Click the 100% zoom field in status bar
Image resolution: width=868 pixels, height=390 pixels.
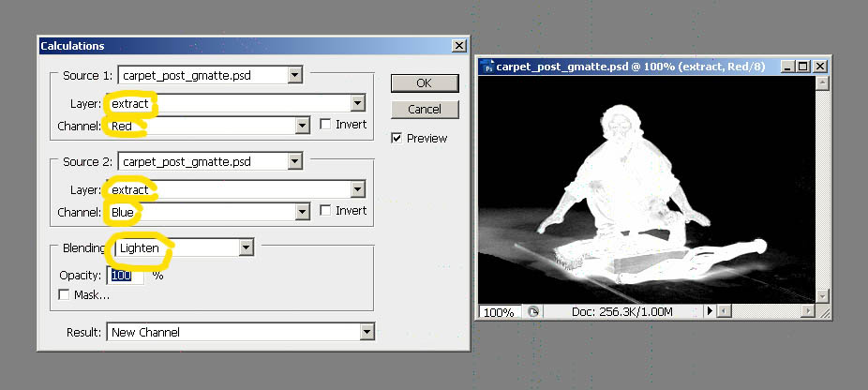[500, 312]
